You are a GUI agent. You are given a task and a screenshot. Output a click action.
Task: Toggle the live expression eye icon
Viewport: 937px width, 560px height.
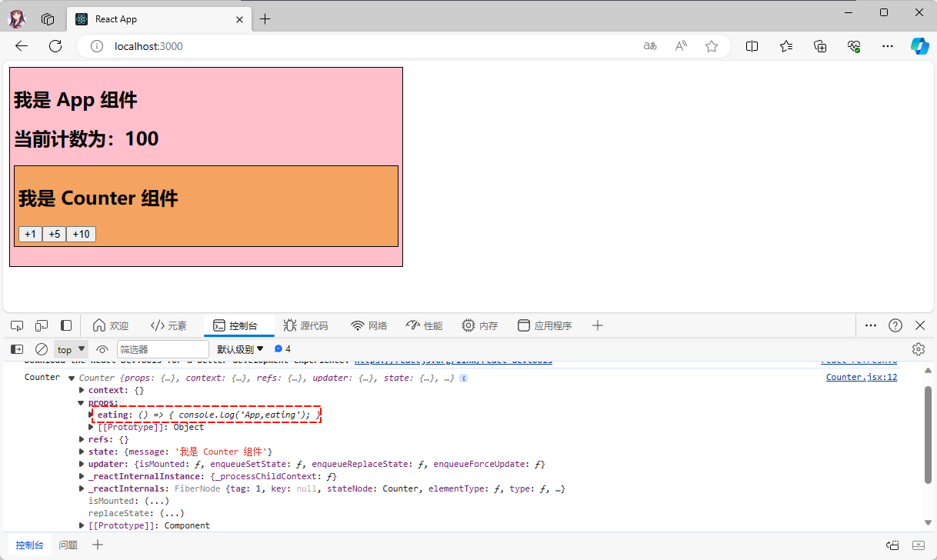pyautogui.click(x=102, y=348)
